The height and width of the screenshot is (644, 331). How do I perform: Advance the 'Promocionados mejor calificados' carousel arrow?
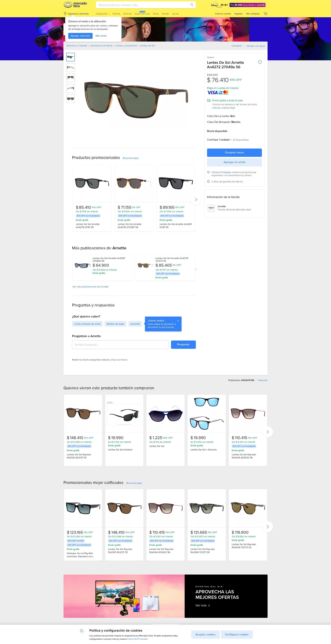point(268,526)
